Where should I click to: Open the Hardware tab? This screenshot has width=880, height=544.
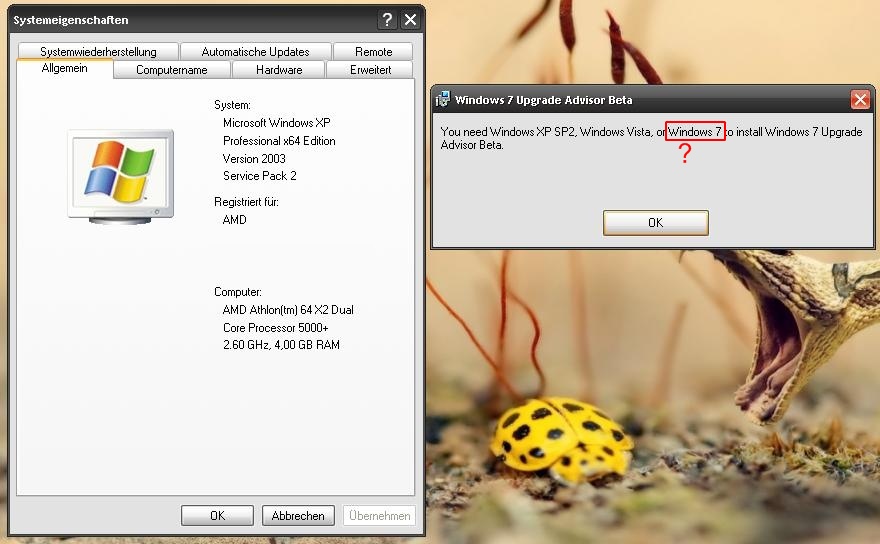pos(279,70)
